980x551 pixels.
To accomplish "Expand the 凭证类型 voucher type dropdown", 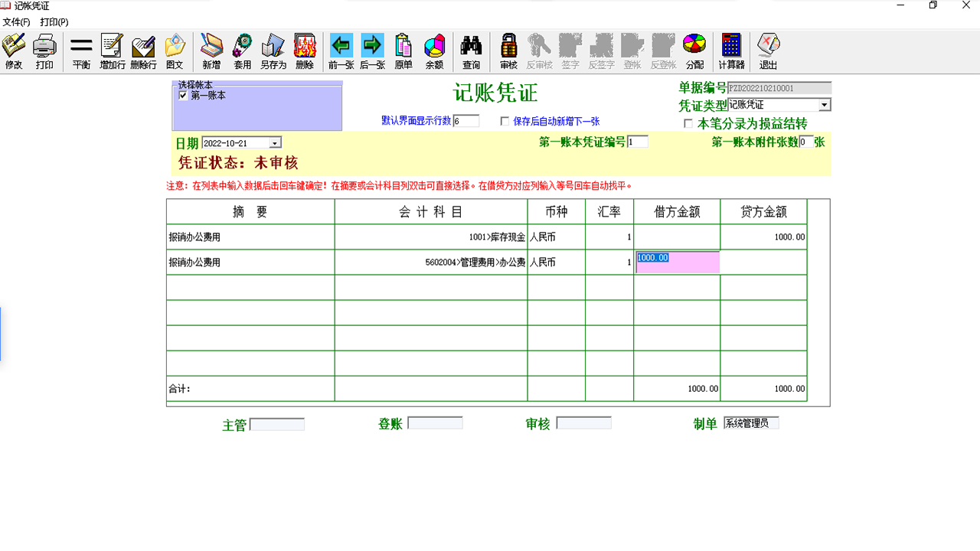I will (x=825, y=104).
